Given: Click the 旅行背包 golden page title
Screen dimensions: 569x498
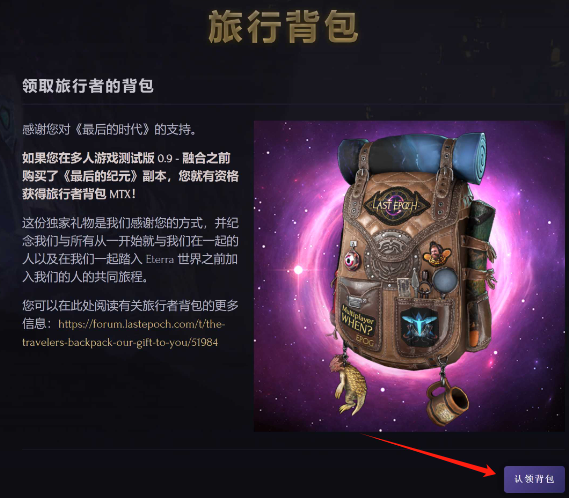Looking at the screenshot, I should 283,26.
